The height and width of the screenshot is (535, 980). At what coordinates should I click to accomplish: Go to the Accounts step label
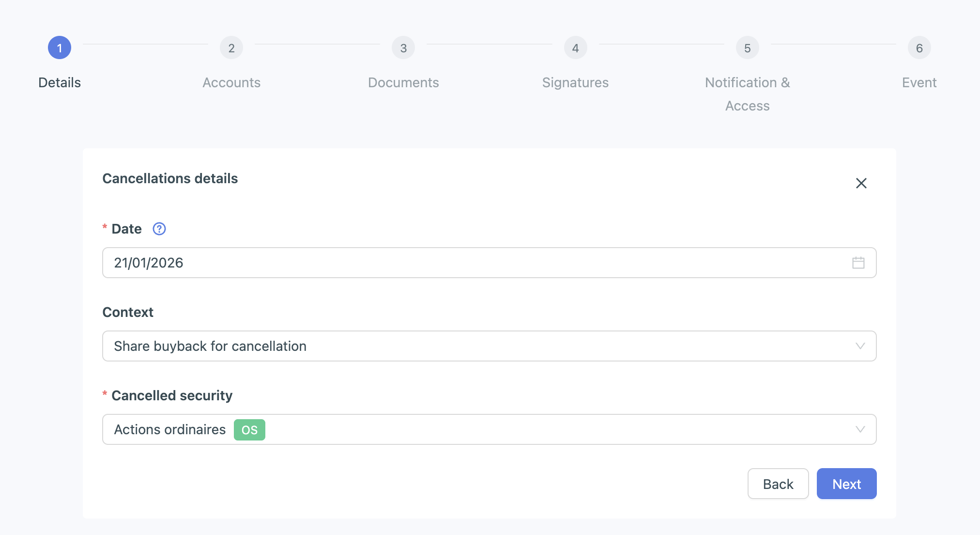231,82
